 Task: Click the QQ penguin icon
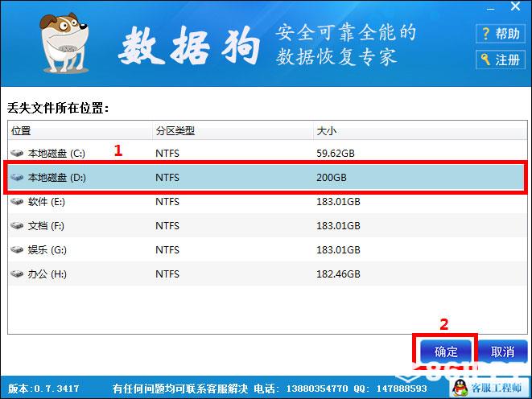460,388
